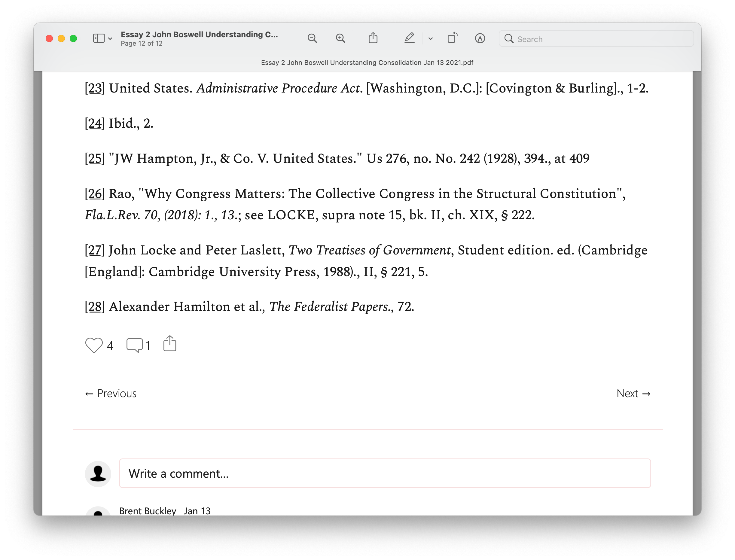Click 'The Federalist Papers' title text
The height and width of the screenshot is (560, 735).
point(329,307)
